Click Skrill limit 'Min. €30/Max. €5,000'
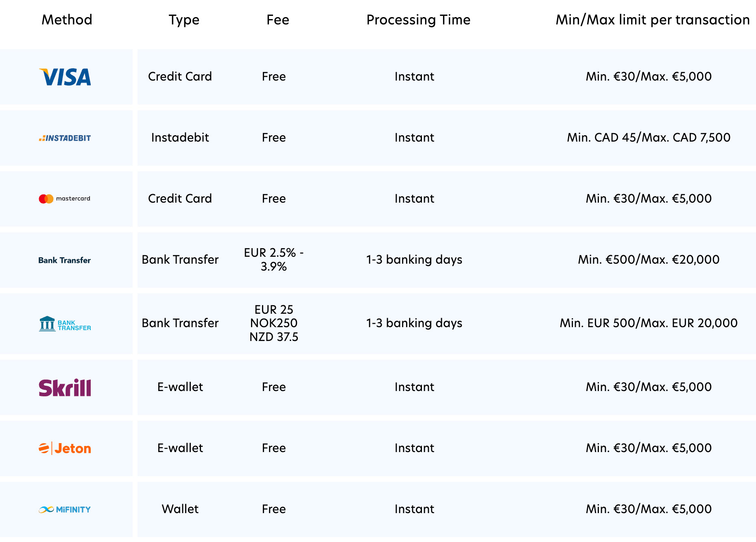 click(x=649, y=387)
